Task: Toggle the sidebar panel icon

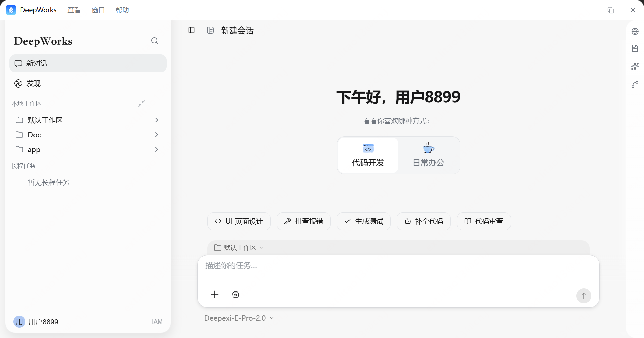Action: coord(192,30)
